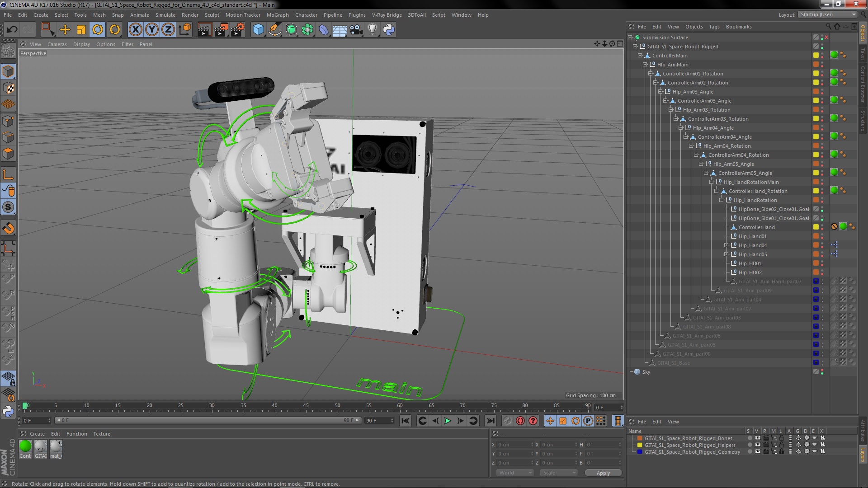This screenshot has height=488, width=868.
Task: Click the Undo arrow icon
Action: tap(12, 30)
